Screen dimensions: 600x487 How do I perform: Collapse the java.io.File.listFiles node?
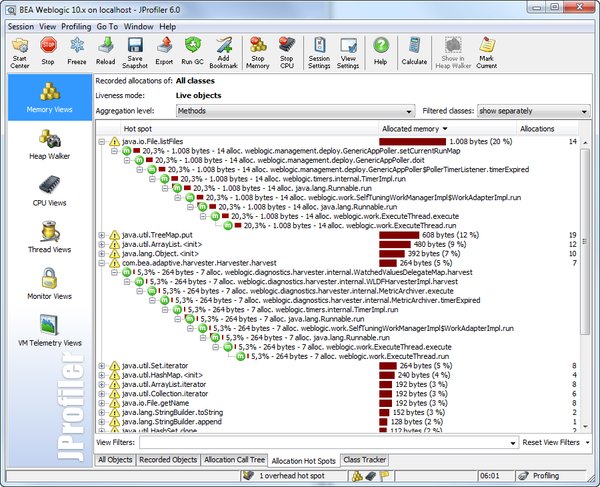point(102,142)
